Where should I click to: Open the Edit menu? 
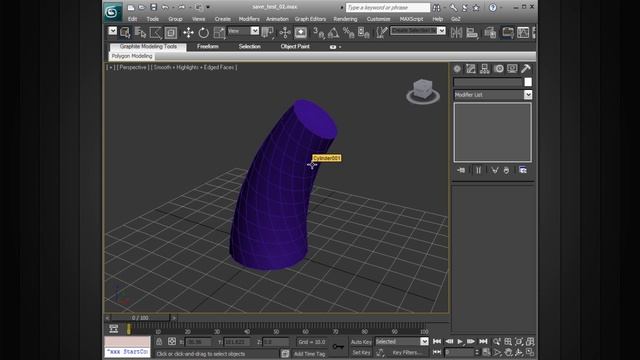[x=132, y=19]
